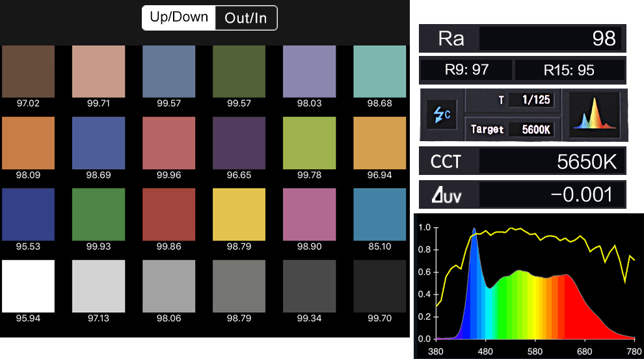
Task: Select the green swatch scored 99.93
Action: [x=99, y=215]
